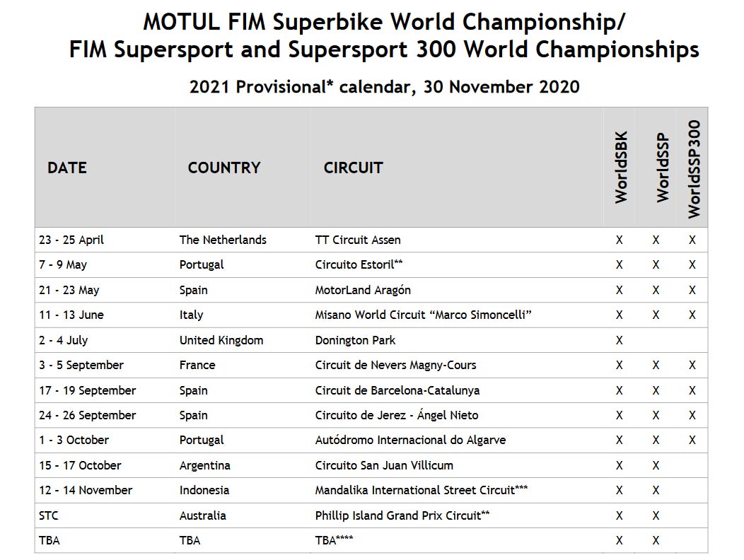The image size is (744, 560).
Task: Select the MotorLand Aragón cell
Action: pyautogui.click(x=363, y=290)
